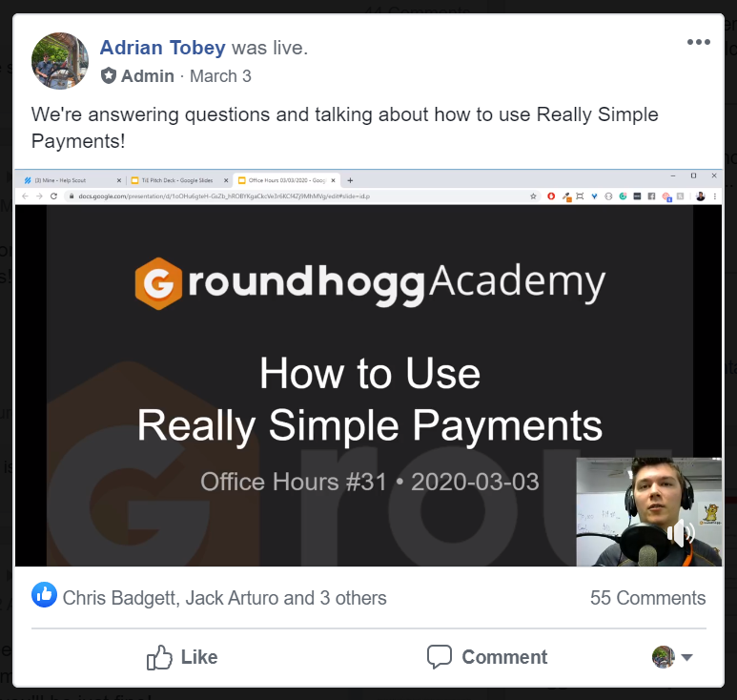
Task: Open the post options three-dot menu
Action: [x=699, y=42]
